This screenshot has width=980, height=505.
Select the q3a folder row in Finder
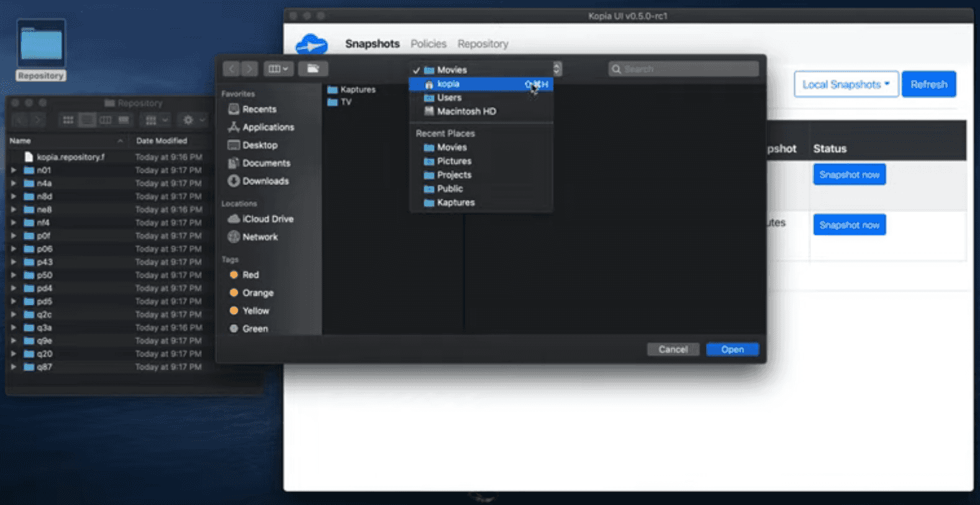pos(111,327)
